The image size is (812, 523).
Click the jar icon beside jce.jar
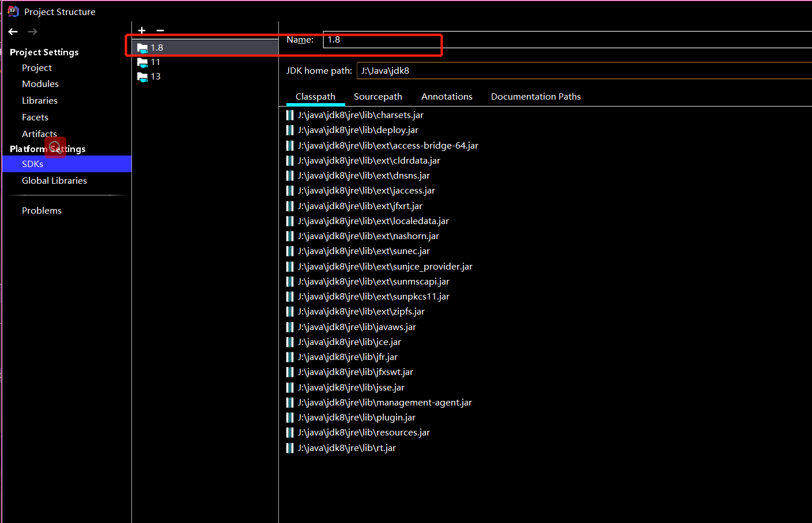tap(290, 342)
